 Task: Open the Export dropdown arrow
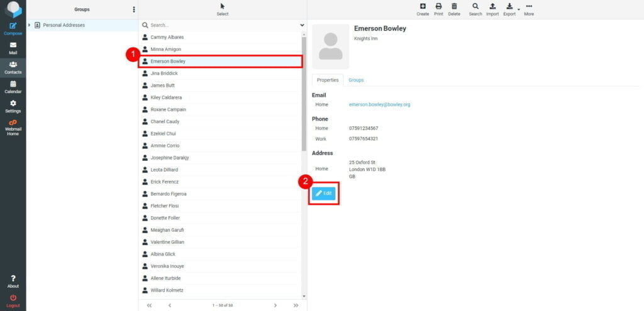[519, 9]
